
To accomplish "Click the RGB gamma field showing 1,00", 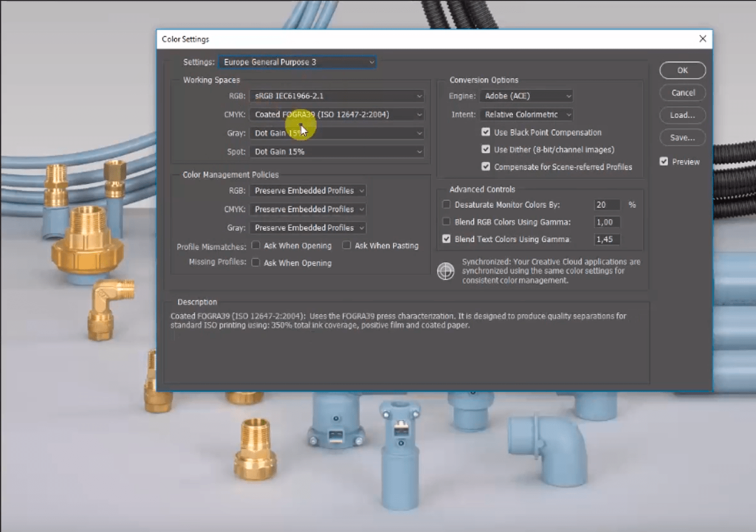I will coord(607,222).
